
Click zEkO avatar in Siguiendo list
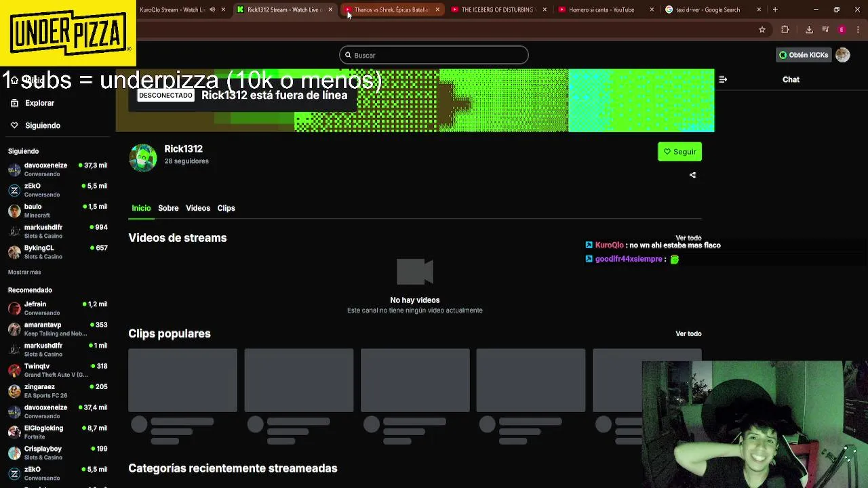click(x=14, y=190)
